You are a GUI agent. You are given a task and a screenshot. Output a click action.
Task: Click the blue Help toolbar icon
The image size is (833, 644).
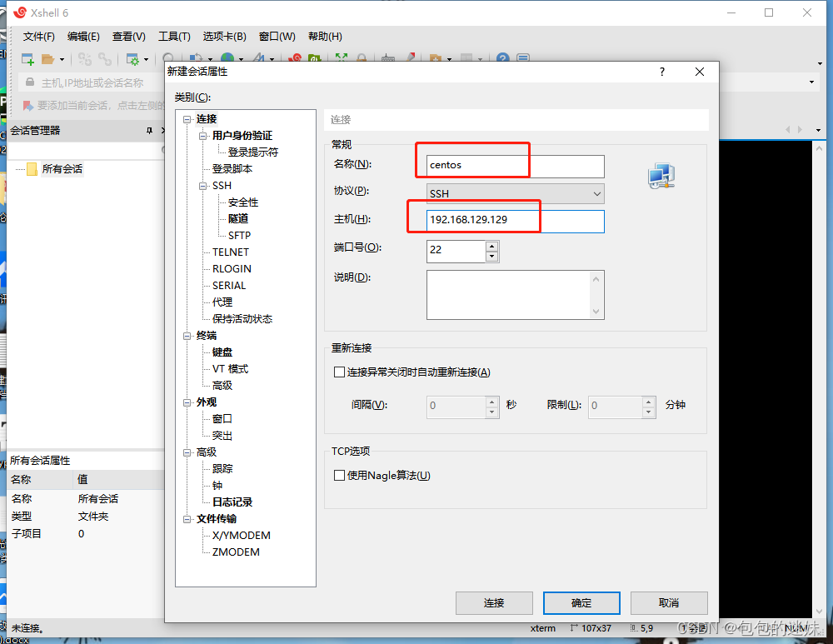[x=502, y=58]
